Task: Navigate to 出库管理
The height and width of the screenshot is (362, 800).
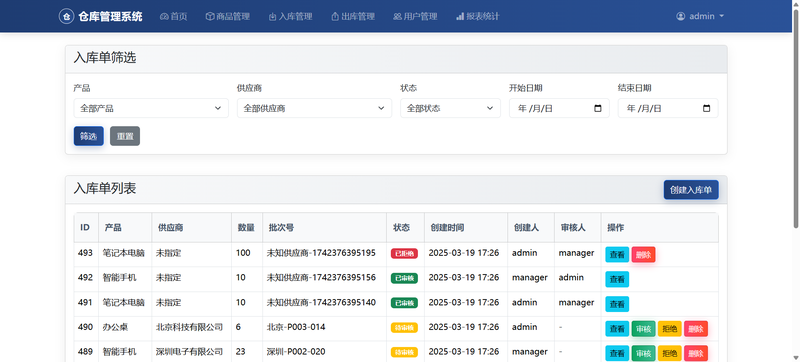Action: 353,17
